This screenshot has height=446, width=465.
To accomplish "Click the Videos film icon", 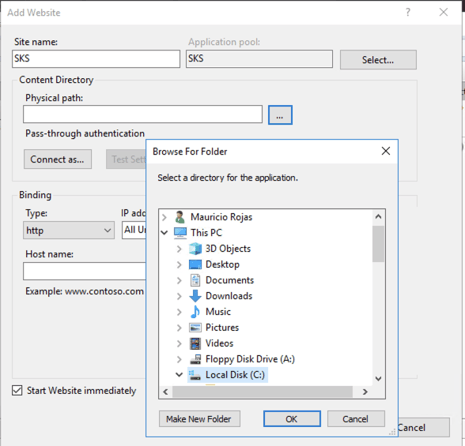I will coord(195,343).
